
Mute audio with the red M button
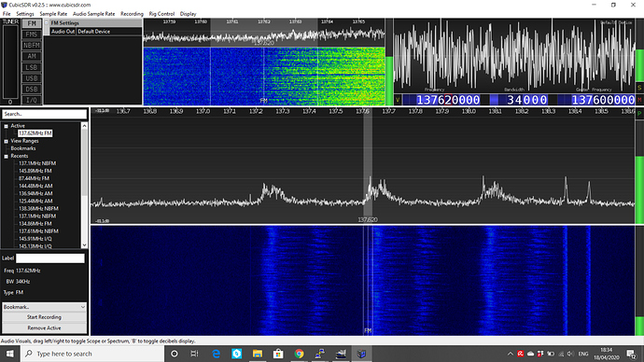[639, 100]
